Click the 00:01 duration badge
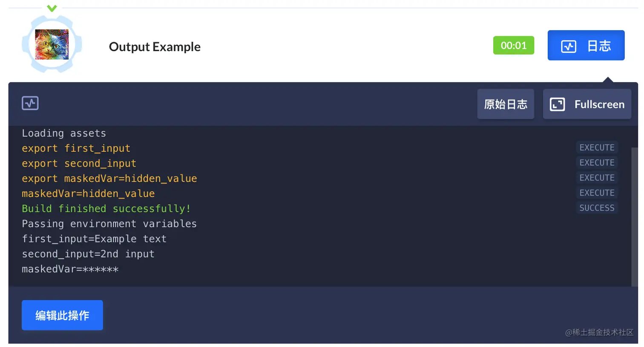The width and height of the screenshot is (644, 347). 514,45
